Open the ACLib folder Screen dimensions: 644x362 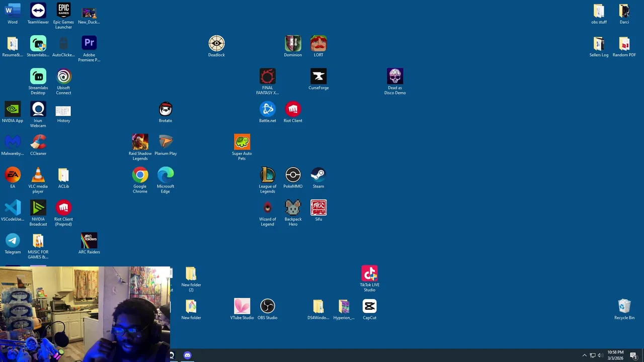tap(63, 175)
